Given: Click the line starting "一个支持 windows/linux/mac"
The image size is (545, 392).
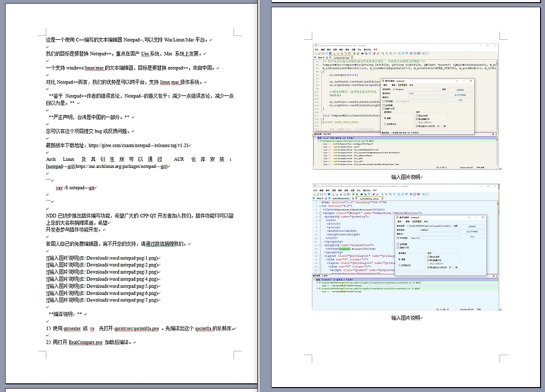Looking at the screenshot, I should click(131, 68).
